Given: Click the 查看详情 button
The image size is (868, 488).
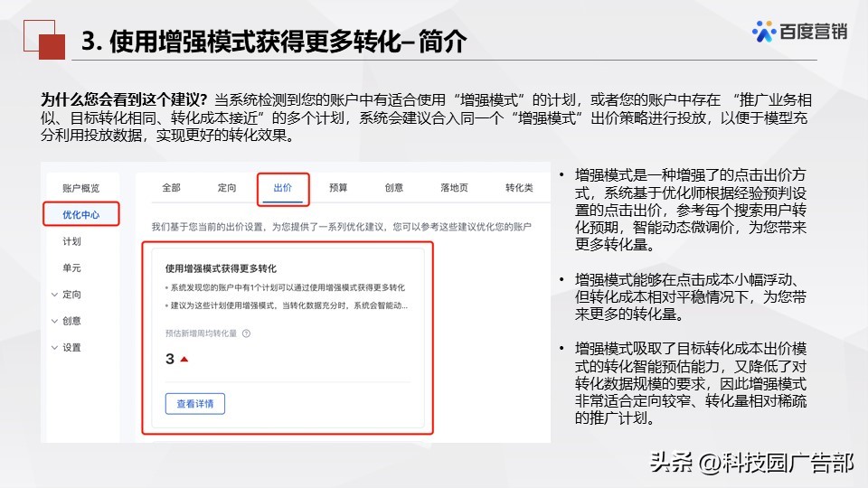Looking at the screenshot, I should click(195, 404).
